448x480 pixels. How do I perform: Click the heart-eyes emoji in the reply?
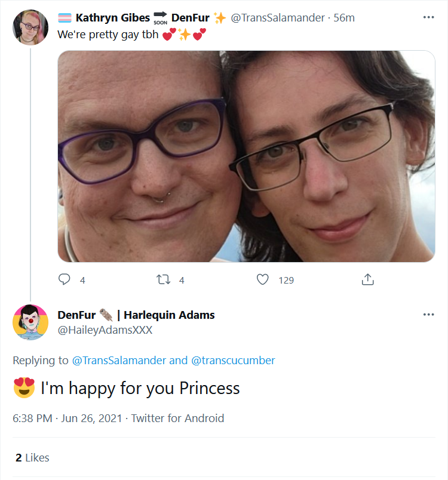tap(24, 387)
